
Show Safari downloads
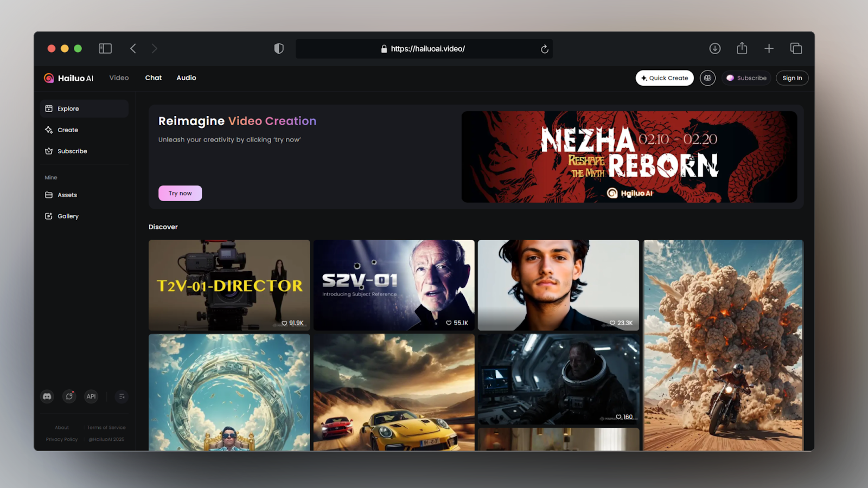(715, 49)
